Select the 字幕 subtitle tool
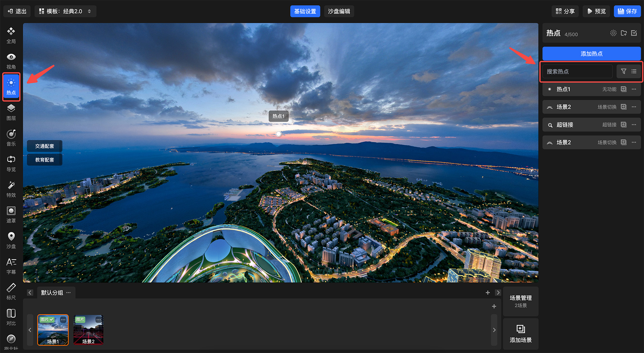 (11, 266)
